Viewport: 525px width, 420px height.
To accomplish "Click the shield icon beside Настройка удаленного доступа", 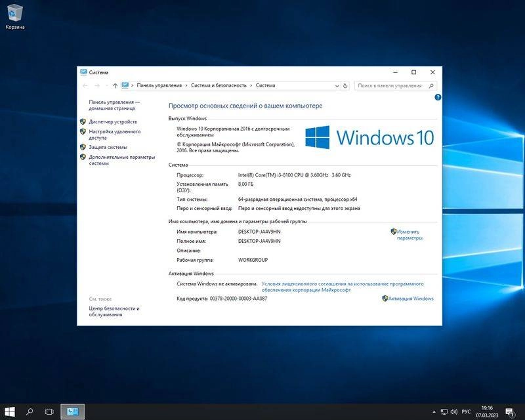I will point(83,132).
